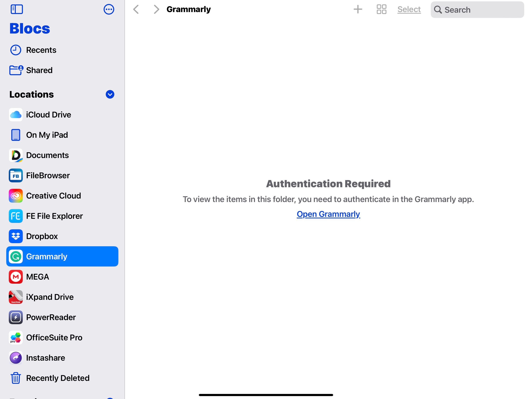Viewport: 532px width, 399px height.
Task: Toggle the sidebar visibility icon
Action: 17,9
